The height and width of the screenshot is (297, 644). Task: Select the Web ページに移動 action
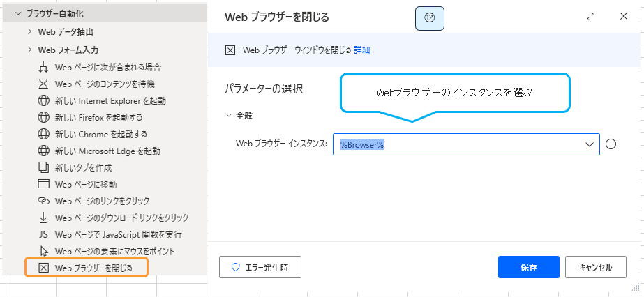(x=85, y=184)
